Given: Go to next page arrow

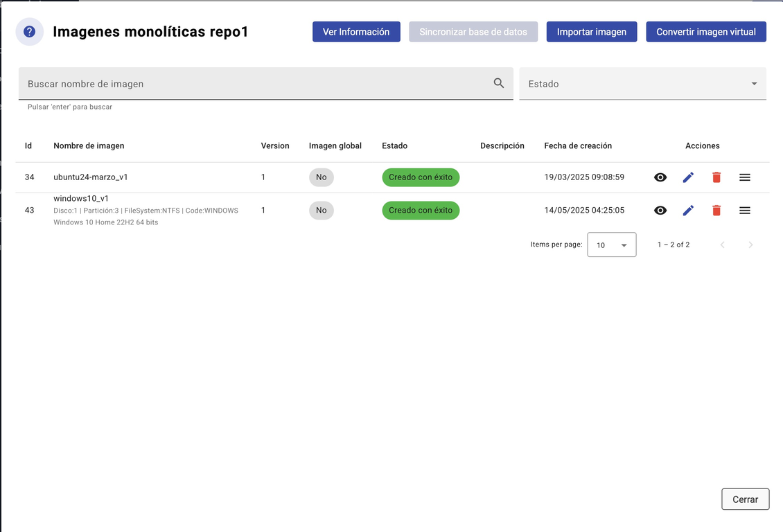Looking at the screenshot, I should pyautogui.click(x=750, y=245).
